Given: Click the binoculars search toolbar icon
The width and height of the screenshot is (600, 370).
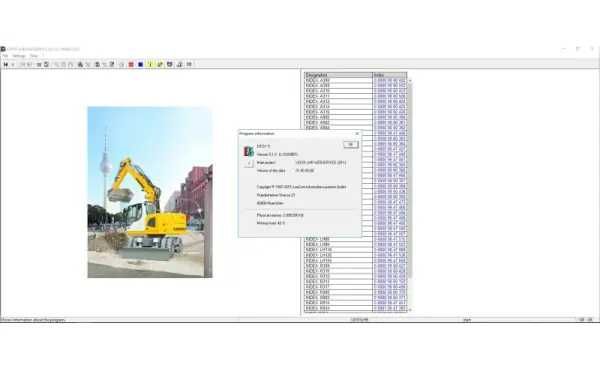Looking at the screenshot, I should tap(80, 65).
